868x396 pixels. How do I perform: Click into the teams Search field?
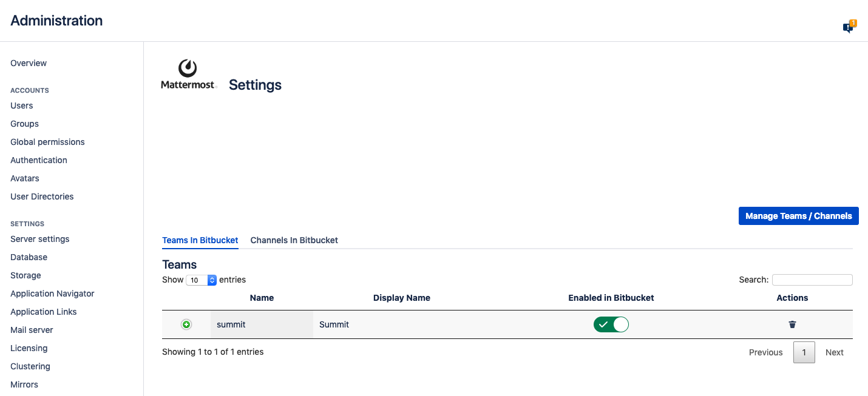point(812,280)
